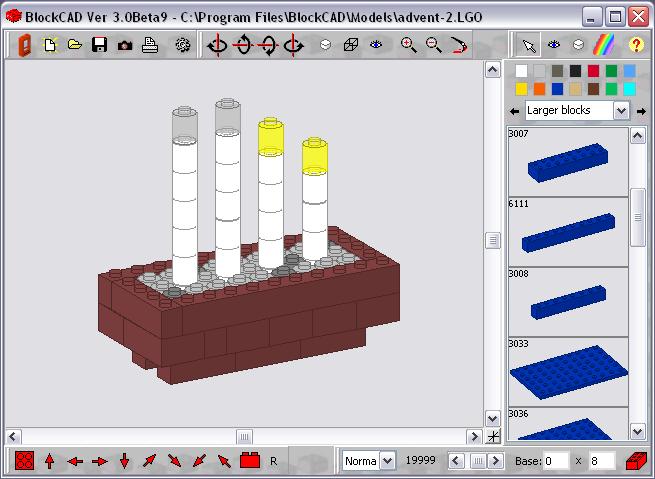The height and width of the screenshot is (479, 655).
Task: Select block 6111 thumbnail
Action: (x=568, y=232)
